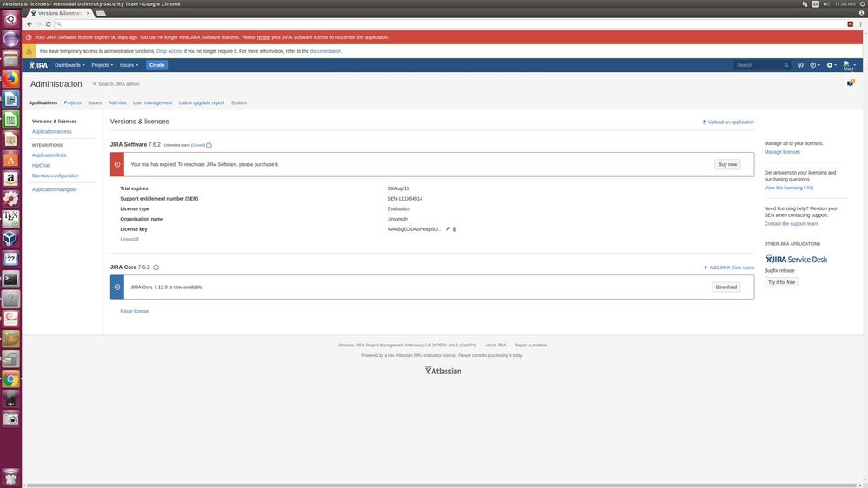Click the info icon next to Unlimited users
868x488 pixels.
[x=209, y=146]
